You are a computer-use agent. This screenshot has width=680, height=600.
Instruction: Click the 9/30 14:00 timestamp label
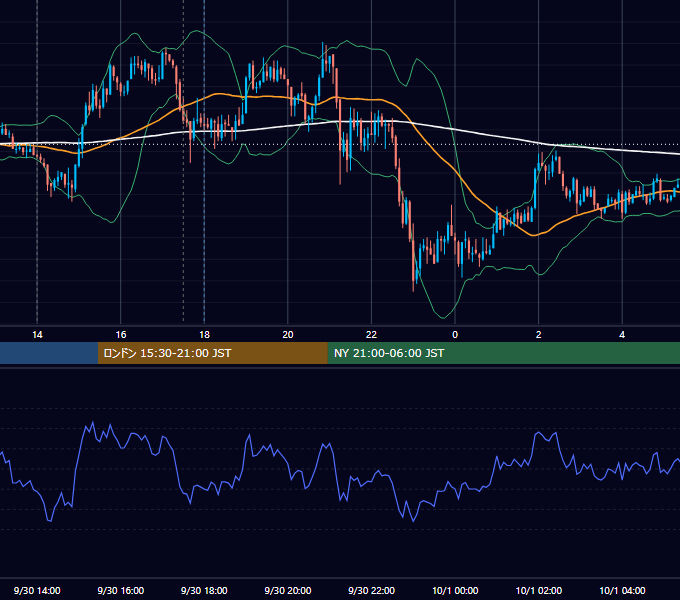[x=37, y=590]
